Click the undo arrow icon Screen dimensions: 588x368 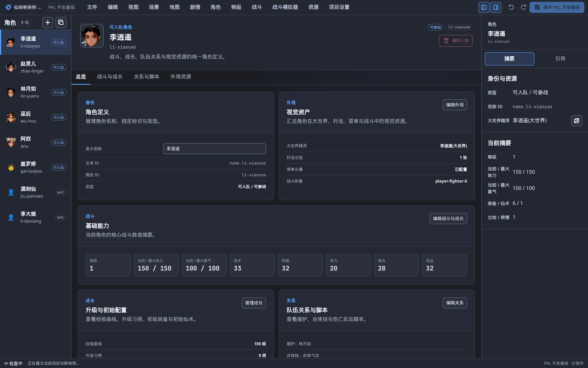point(511,7)
